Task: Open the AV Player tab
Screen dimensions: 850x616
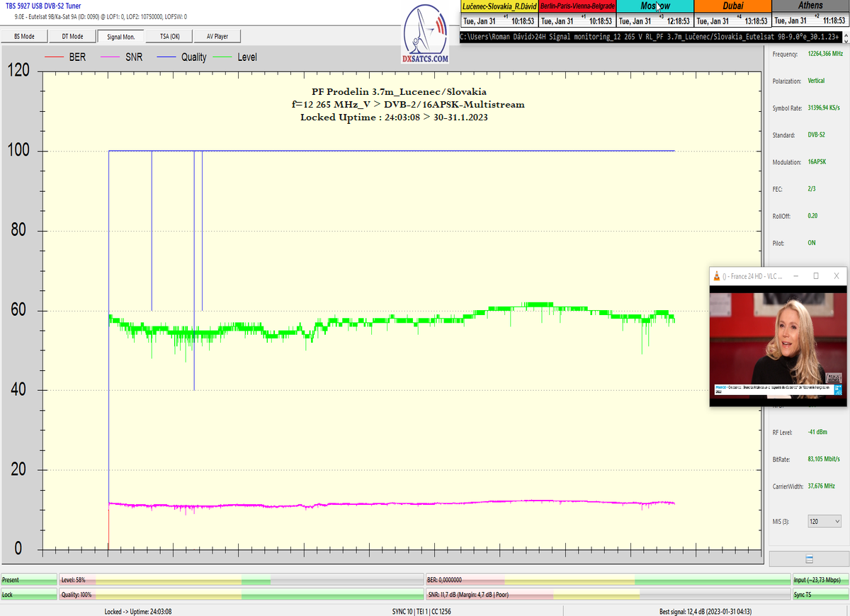Action: pos(217,36)
